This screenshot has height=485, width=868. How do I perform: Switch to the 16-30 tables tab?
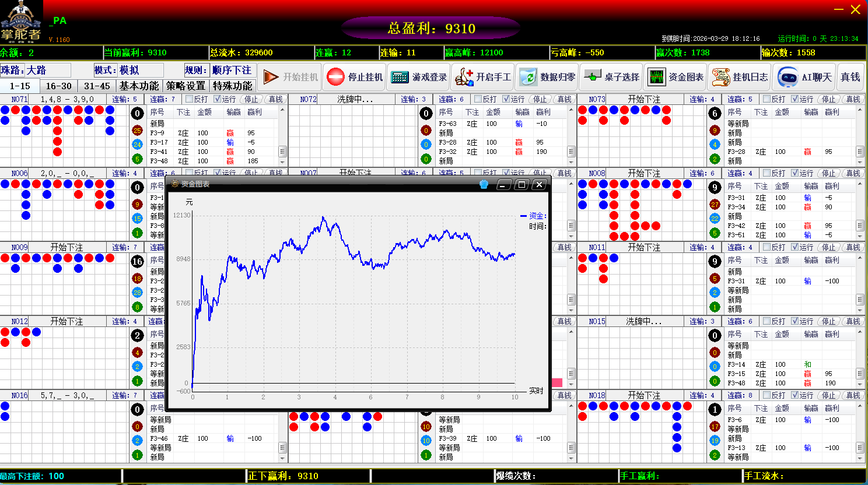click(58, 86)
